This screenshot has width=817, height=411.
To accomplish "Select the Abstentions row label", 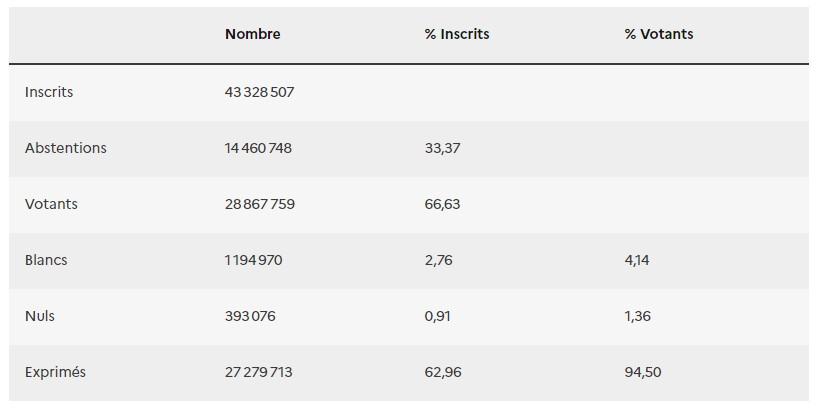I will point(66,148).
